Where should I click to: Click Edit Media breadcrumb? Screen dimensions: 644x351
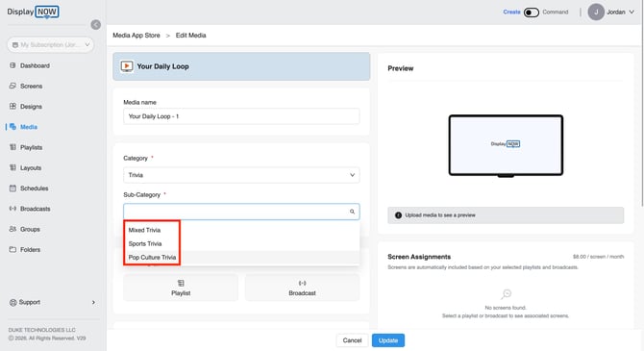click(191, 36)
